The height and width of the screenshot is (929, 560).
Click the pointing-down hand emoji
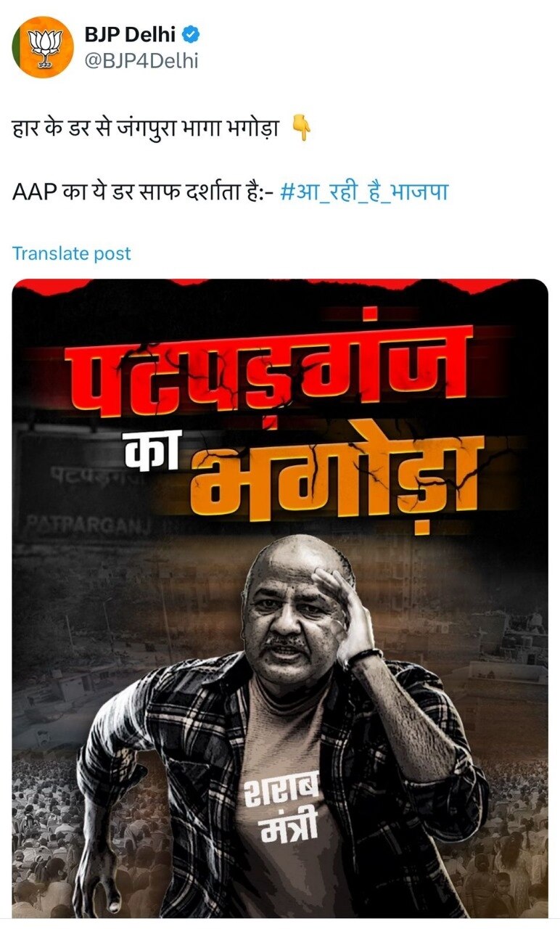coord(300,131)
